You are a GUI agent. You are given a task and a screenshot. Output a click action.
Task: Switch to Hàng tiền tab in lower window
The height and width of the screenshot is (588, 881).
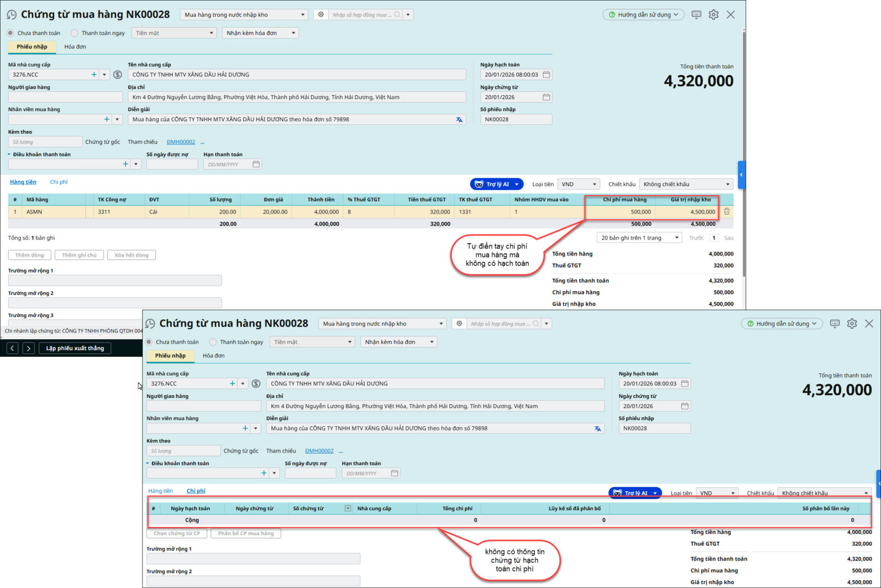pyautogui.click(x=160, y=491)
